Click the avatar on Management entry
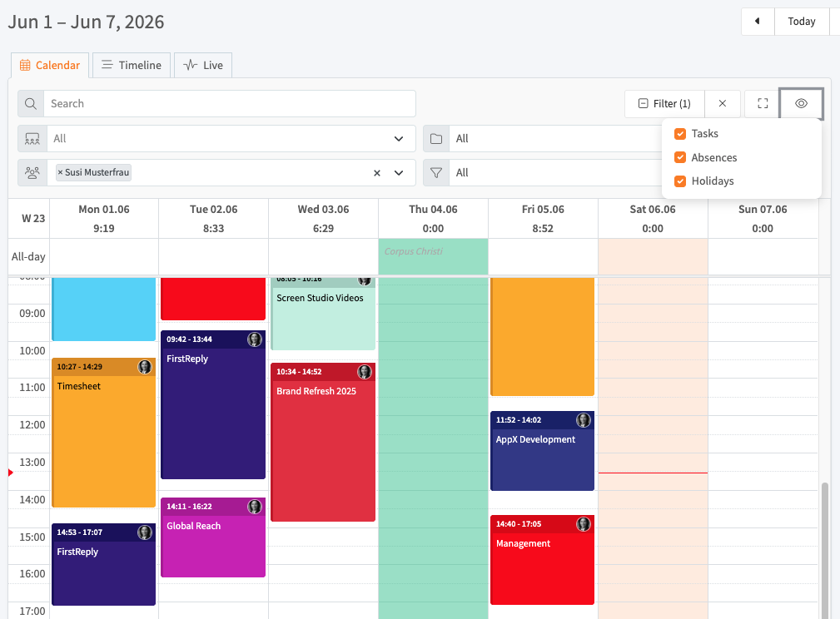This screenshot has height=619, width=840. tap(584, 523)
